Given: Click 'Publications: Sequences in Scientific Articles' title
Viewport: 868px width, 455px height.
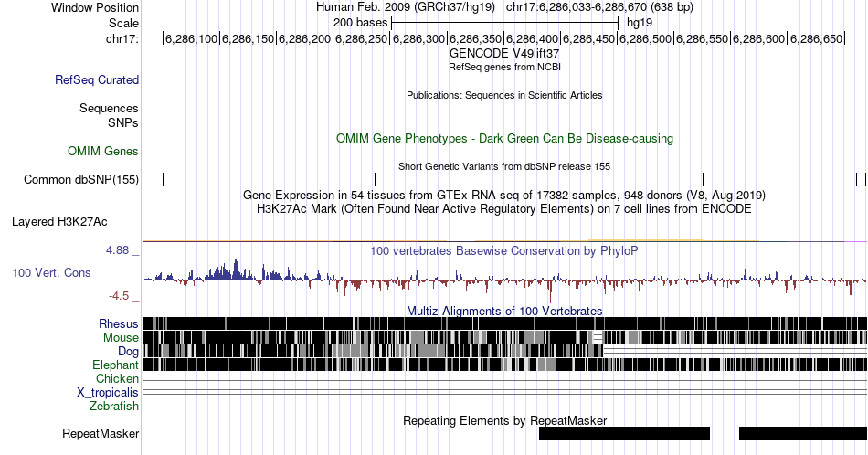Looking at the screenshot, I should pos(504,95).
